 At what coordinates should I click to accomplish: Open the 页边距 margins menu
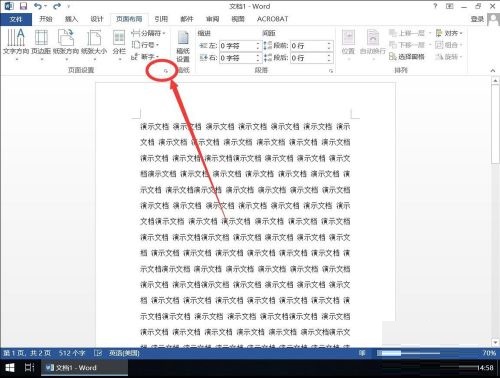coord(41,43)
